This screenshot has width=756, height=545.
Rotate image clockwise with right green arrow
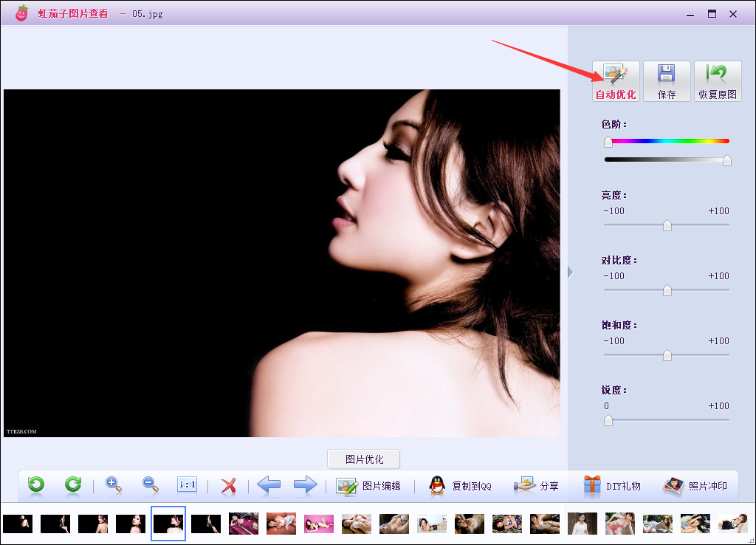point(72,484)
